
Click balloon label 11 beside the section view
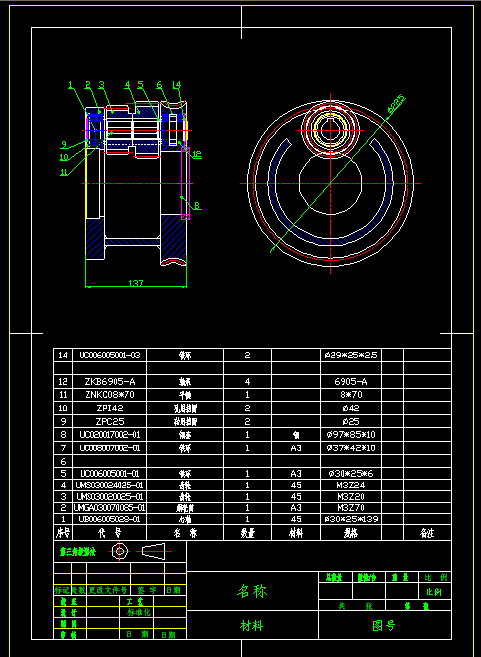(x=63, y=172)
